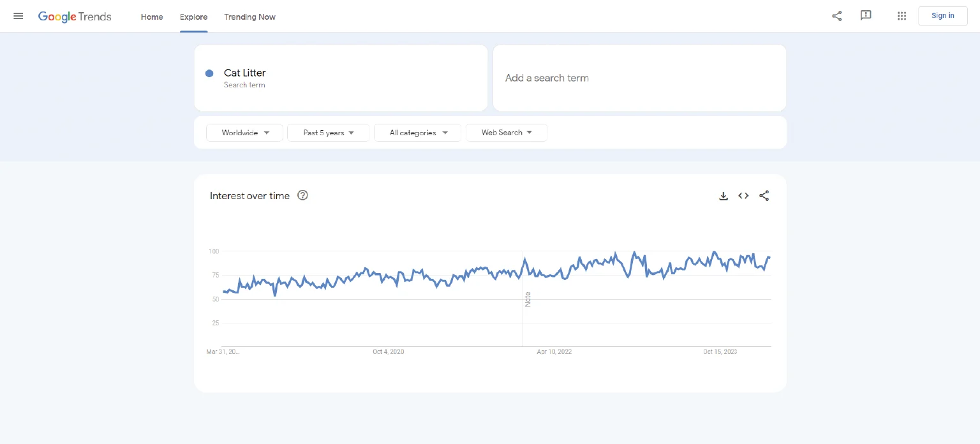Share the Interest over time chart
Image resolution: width=980 pixels, height=444 pixels.
coord(764,196)
